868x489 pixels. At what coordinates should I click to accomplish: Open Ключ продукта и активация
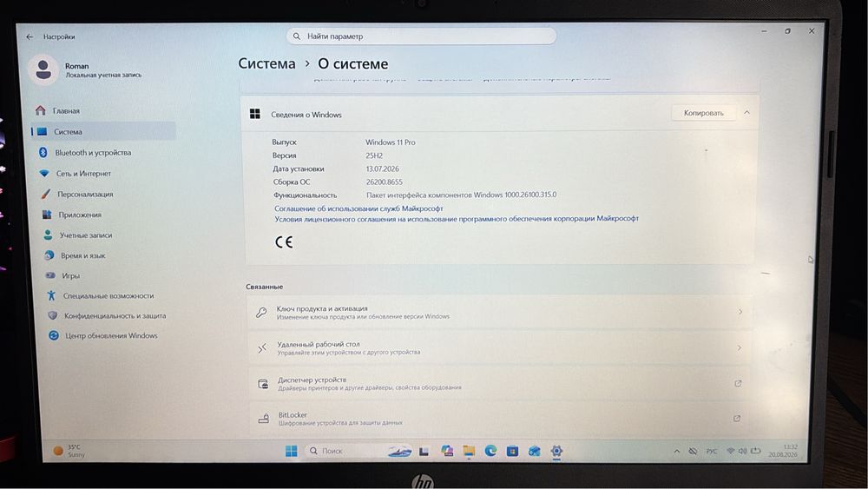(x=499, y=313)
